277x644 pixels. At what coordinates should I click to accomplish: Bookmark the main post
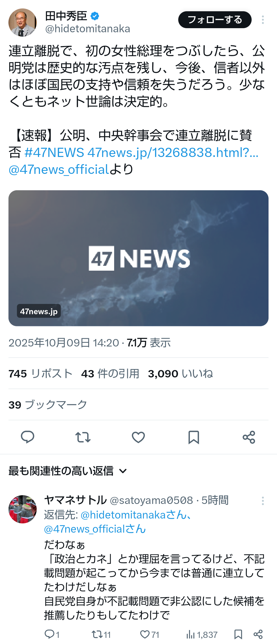click(x=194, y=437)
